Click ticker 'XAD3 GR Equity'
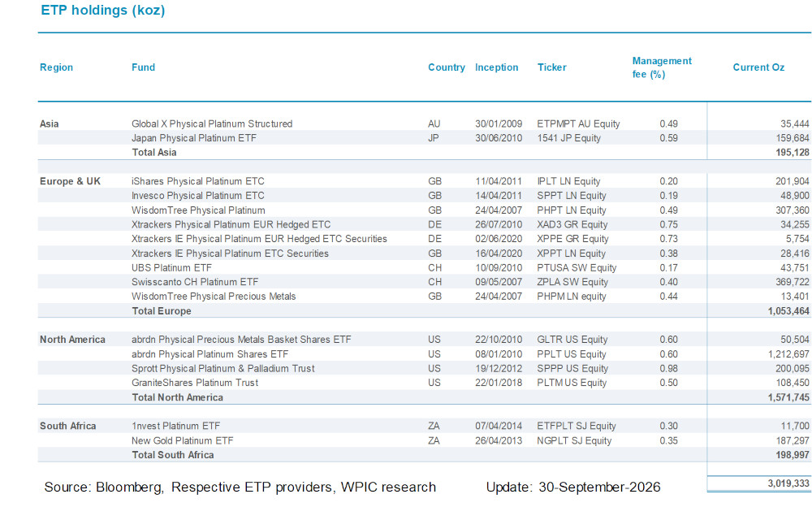The height and width of the screenshot is (507, 812). 572,224
